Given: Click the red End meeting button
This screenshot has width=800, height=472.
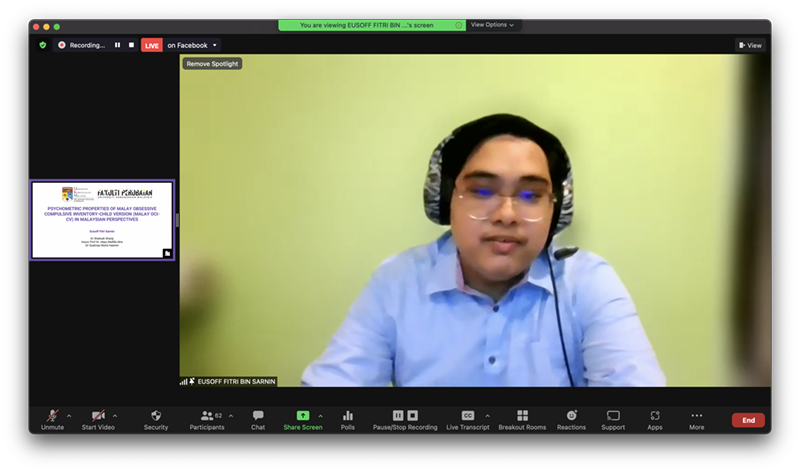Looking at the screenshot, I should pyautogui.click(x=748, y=420).
